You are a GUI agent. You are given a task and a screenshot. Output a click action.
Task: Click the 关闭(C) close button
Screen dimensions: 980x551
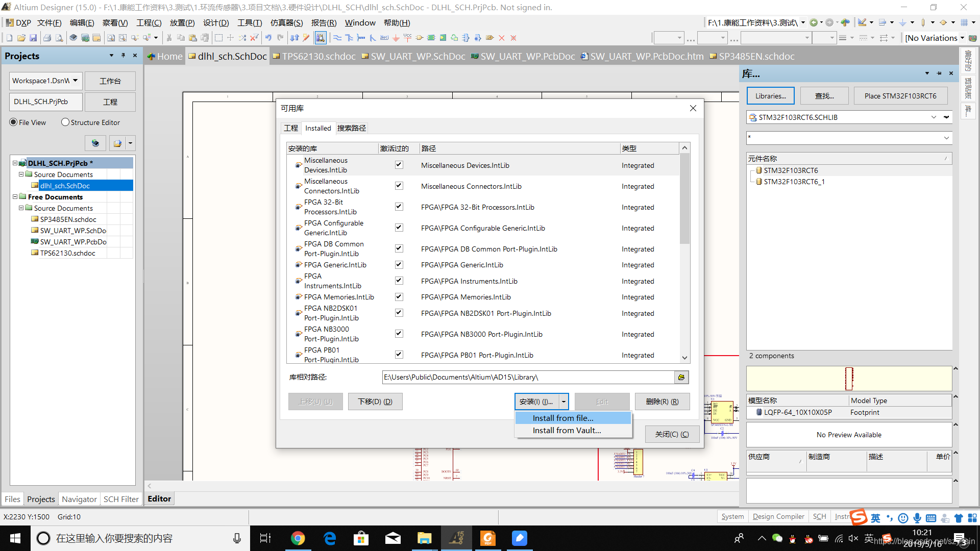coord(672,434)
